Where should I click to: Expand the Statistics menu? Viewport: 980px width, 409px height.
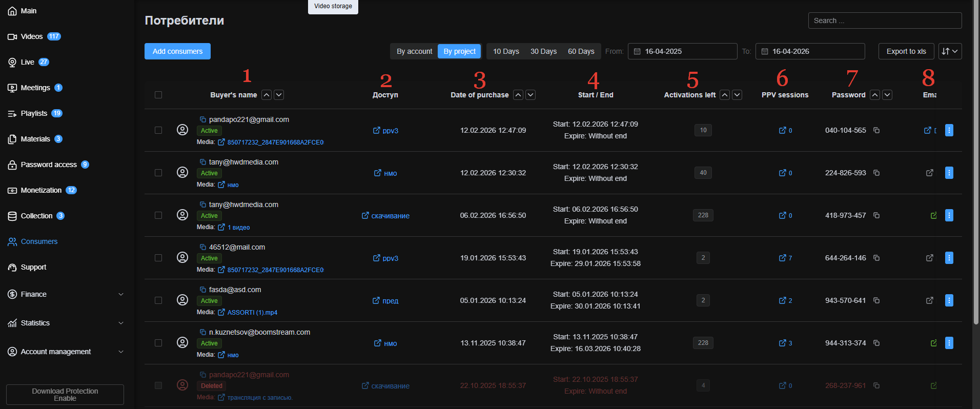(66, 323)
